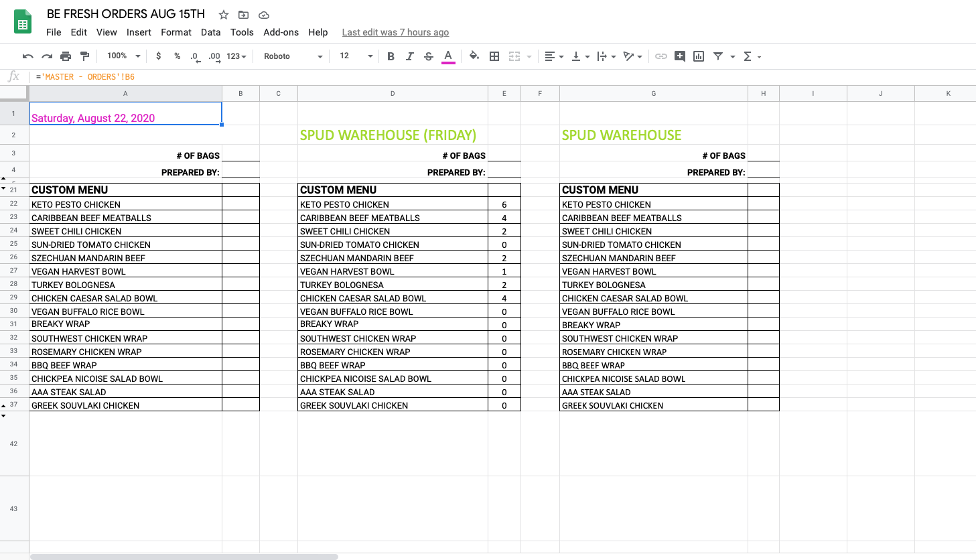The image size is (976, 560).
Task: Insert a chart using toolbar icon
Action: coord(699,56)
